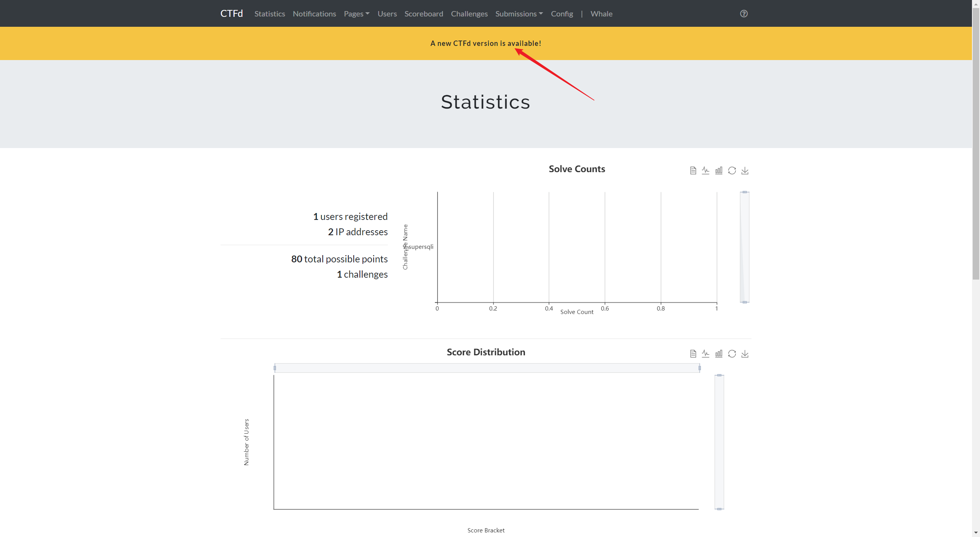Click the scrollbar down arrow

tap(976, 532)
